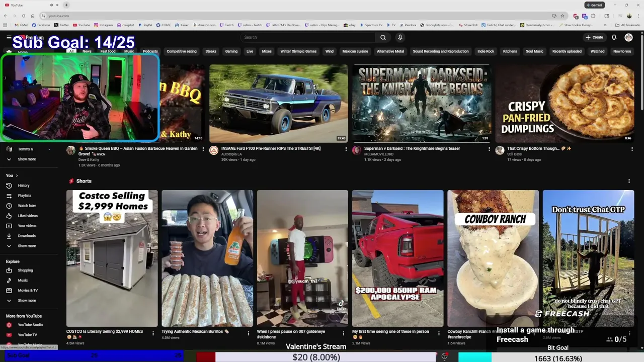Screen dimensions: 644x362
Task: Open History in the sidebar
Action: [24, 186]
